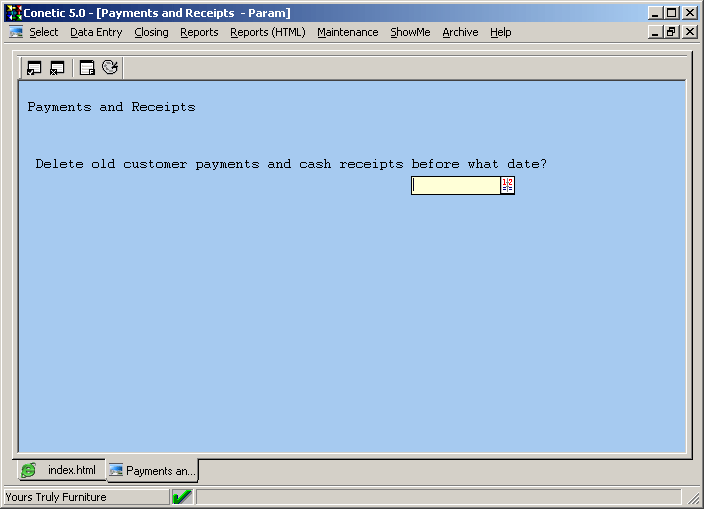Click the document icon left of Select menu
704x509 pixels.
pos(16,32)
